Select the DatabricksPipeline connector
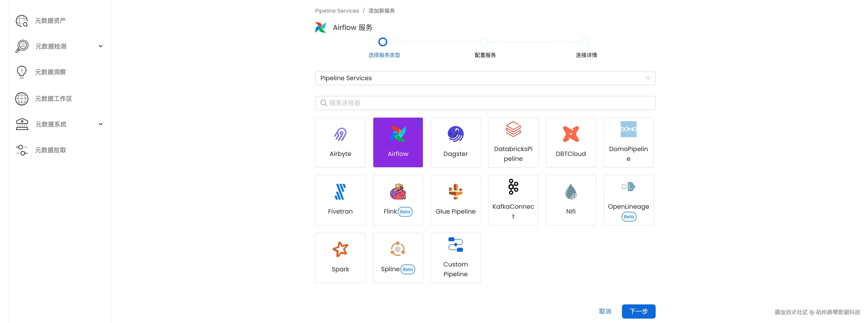Image resolution: width=868 pixels, height=323 pixels. [x=513, y=142]
